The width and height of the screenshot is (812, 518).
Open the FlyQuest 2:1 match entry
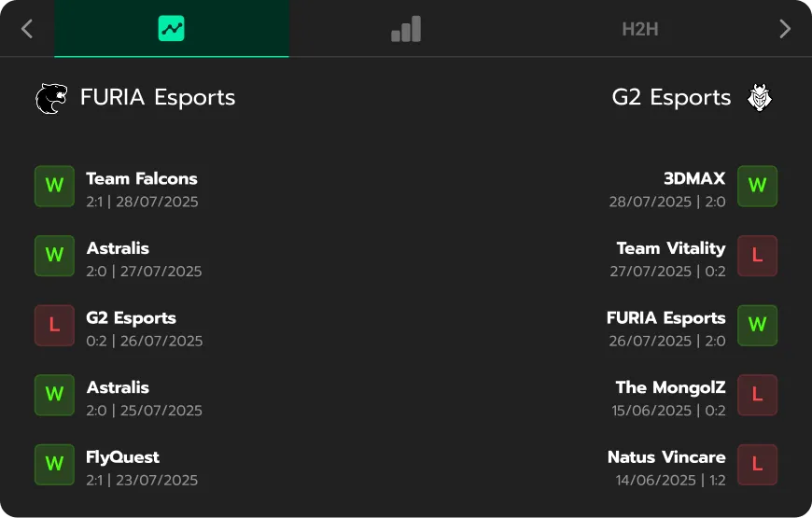point(142,466)
